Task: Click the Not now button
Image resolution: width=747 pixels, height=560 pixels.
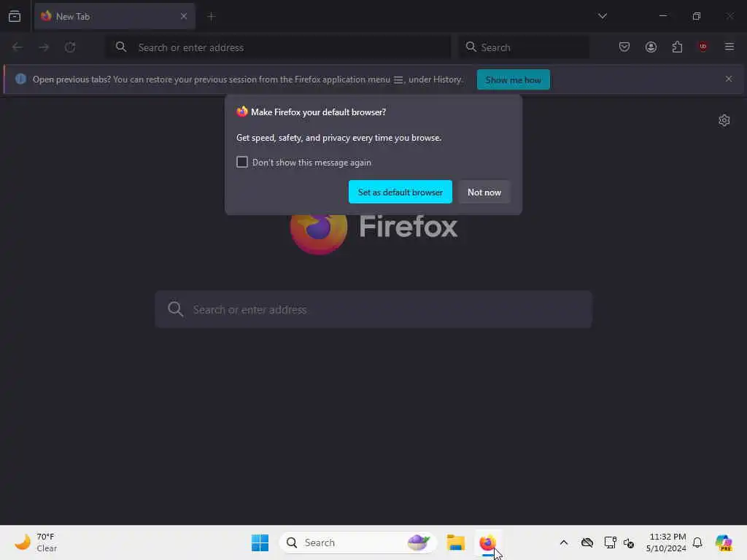Action: pos(484,192)
